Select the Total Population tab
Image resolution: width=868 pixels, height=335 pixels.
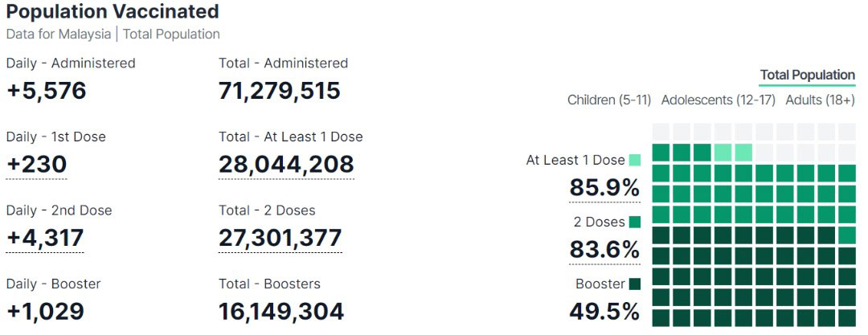coord(807,76)
